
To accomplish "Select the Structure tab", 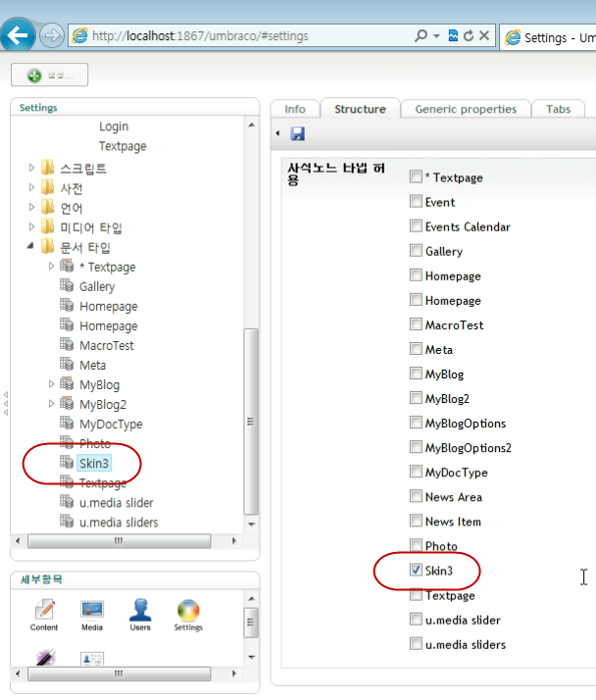I will pyautogui.click(x=361, y=109).
